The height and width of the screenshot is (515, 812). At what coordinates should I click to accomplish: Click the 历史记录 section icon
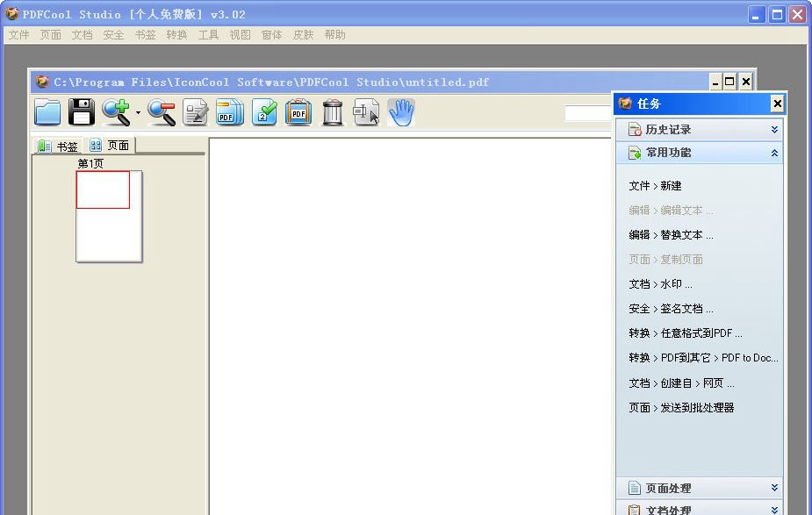(635, 129)
